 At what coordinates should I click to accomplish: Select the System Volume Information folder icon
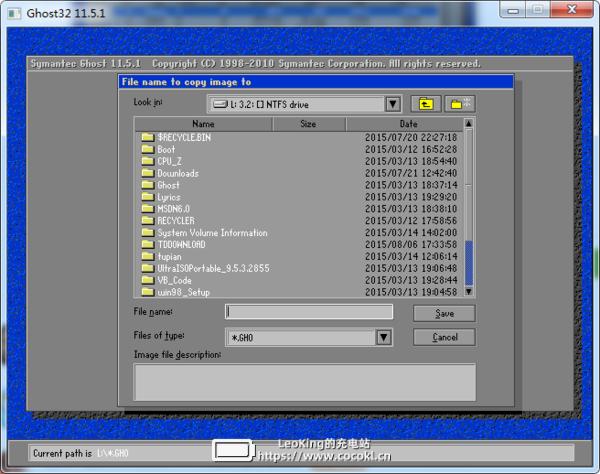click(148, 232)
